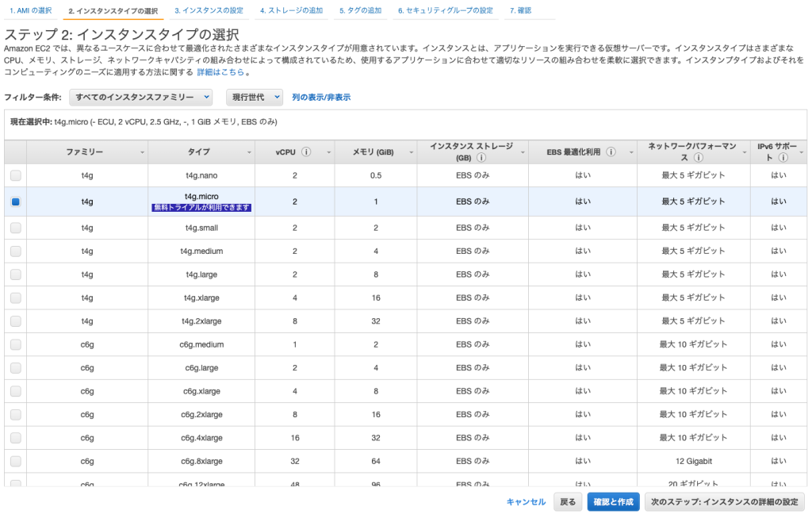Tick the checkbox for c6g.4xlarge
This screenshot has height=522, width=812.
pyautogui.click(x=16, y=438)
